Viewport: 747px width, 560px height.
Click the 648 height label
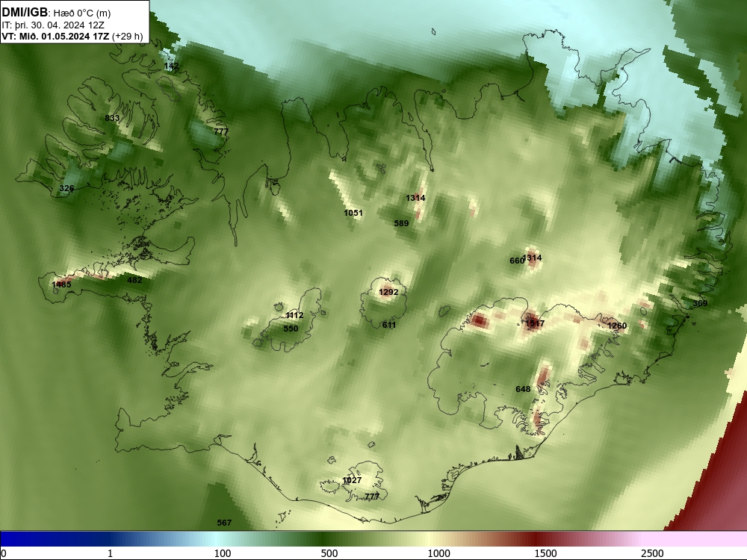(523, 389)
